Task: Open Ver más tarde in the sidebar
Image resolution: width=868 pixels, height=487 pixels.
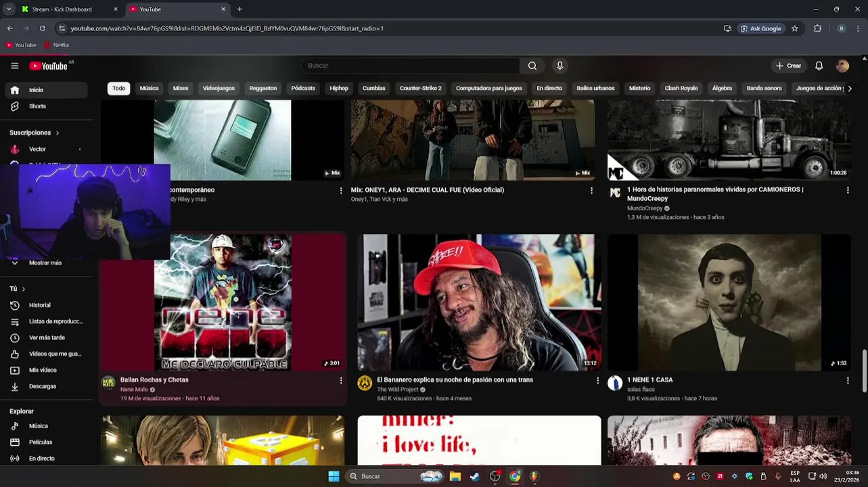Action: pyautogui.click(x=46, y=338)
